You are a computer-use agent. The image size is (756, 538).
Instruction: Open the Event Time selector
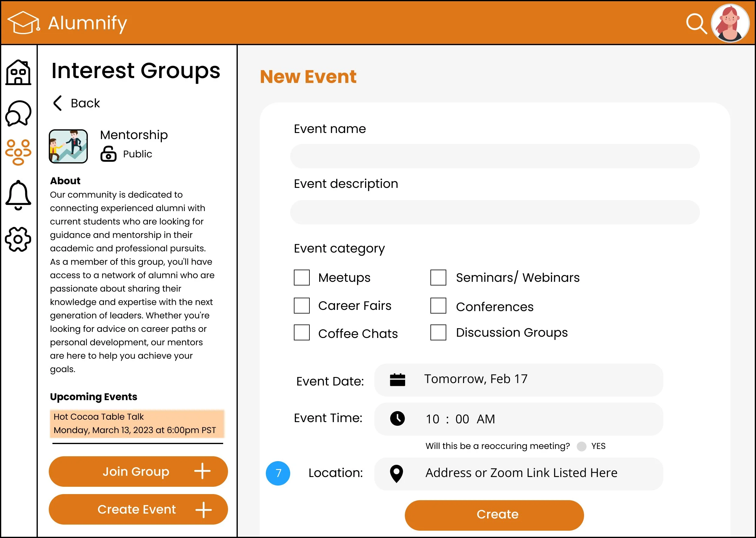[x=518, y=419]
